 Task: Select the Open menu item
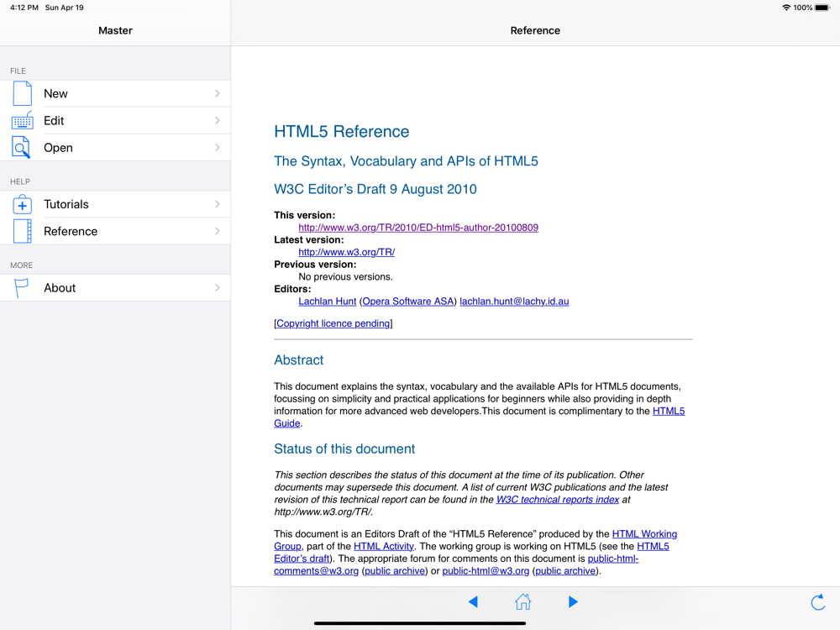coord(115,147)
